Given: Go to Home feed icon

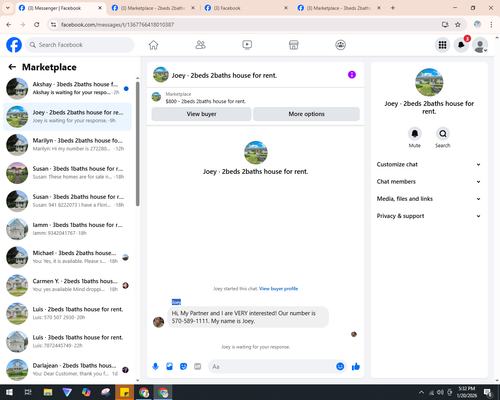Looking at the screenshot, I should 153,45.
